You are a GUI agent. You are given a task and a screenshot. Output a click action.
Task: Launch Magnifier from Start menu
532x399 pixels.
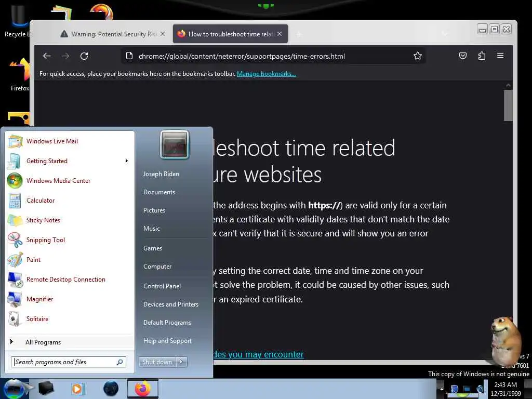tap(70, 299)
